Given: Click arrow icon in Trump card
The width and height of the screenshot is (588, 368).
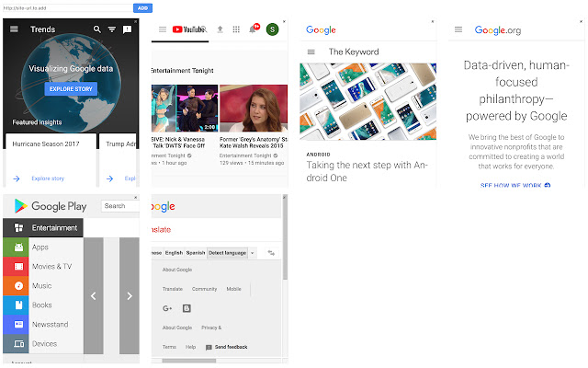Looking at the screenshot, I should [109, 178].
